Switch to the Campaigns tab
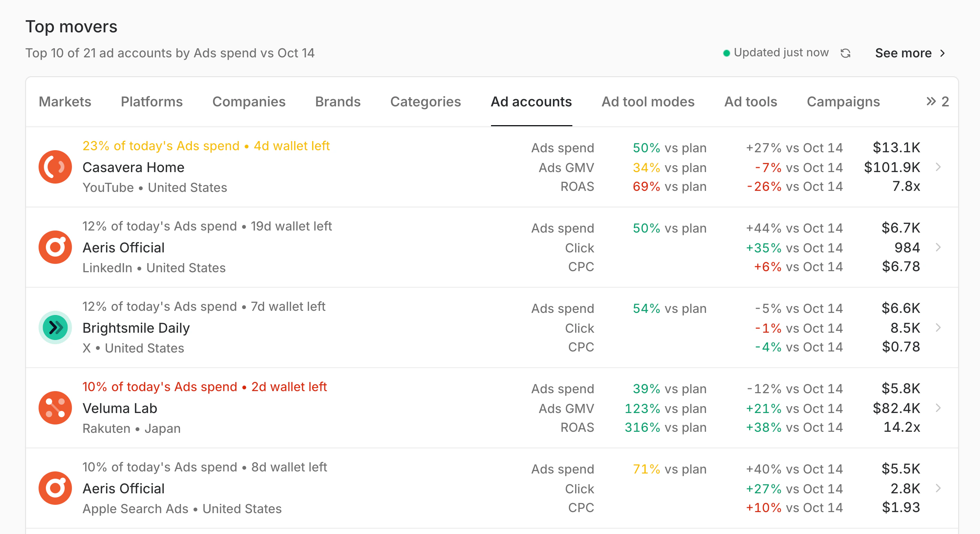 (x=843, y=102)
